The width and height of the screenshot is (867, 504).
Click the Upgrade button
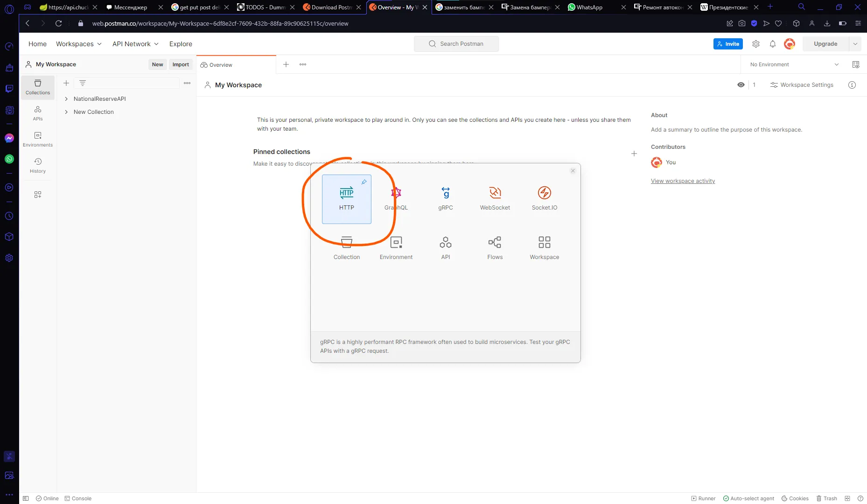coord(825,44)
